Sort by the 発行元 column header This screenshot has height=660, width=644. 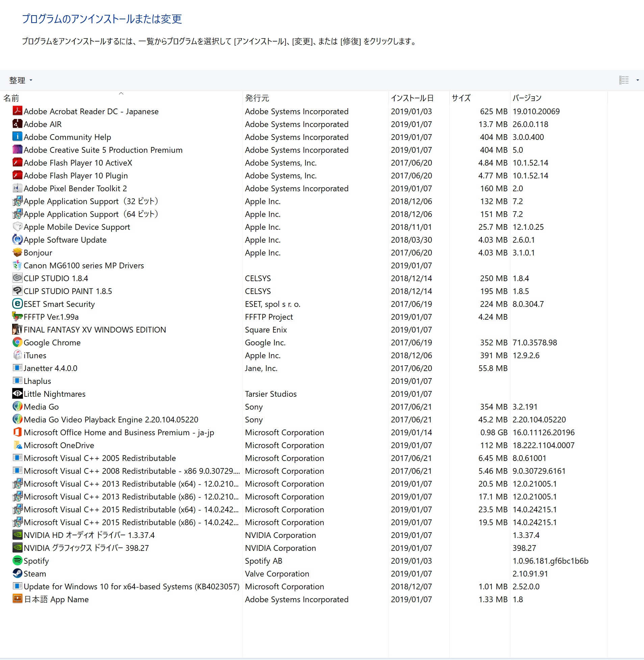(316, 98)
